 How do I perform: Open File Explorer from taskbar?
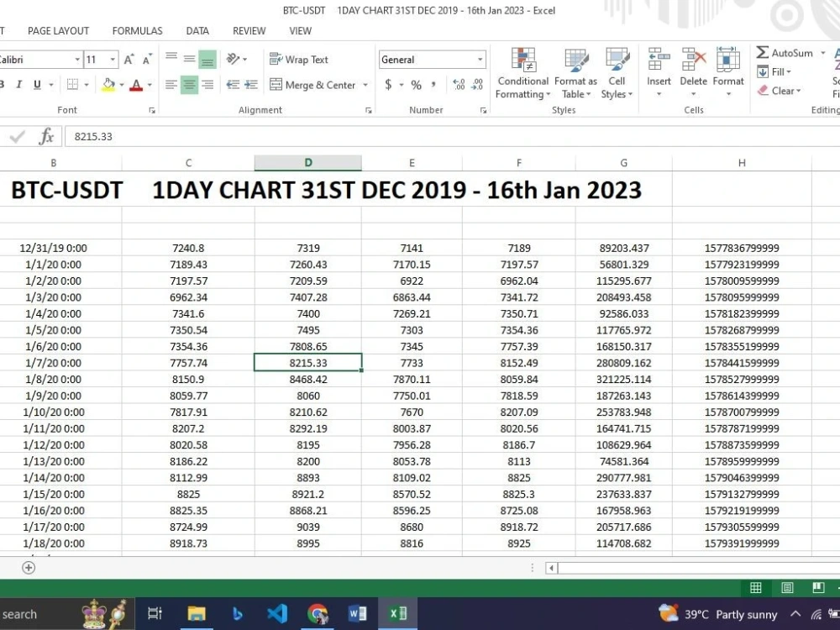point(197,614)
